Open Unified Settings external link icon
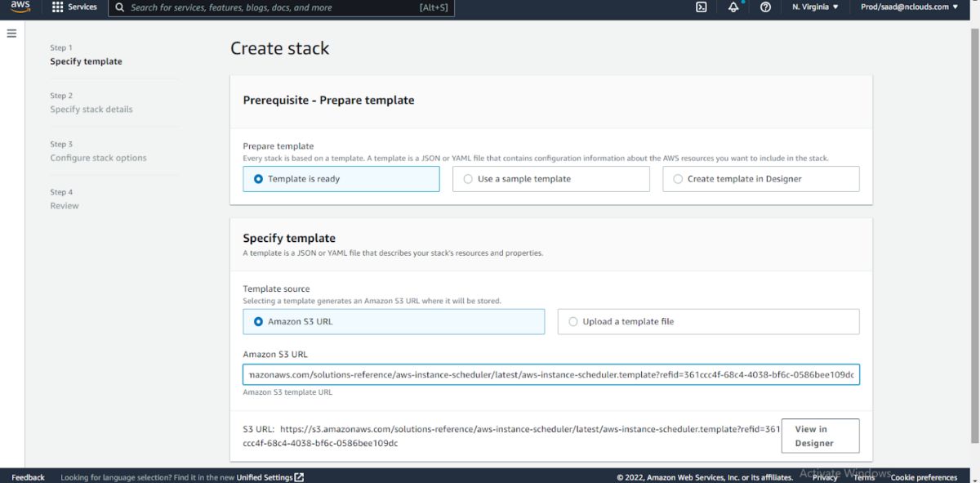Screen dimensions: 980x483 pos(297,477)
